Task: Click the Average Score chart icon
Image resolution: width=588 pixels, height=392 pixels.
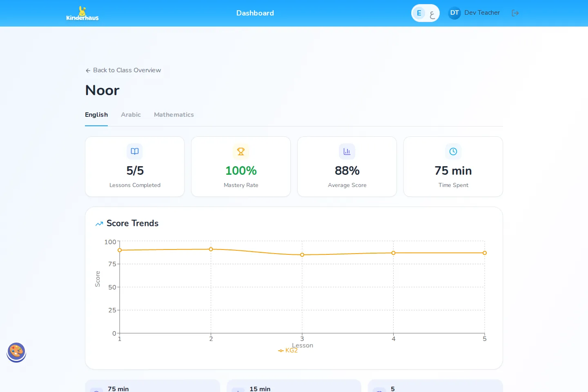Action: pos(347,151)
